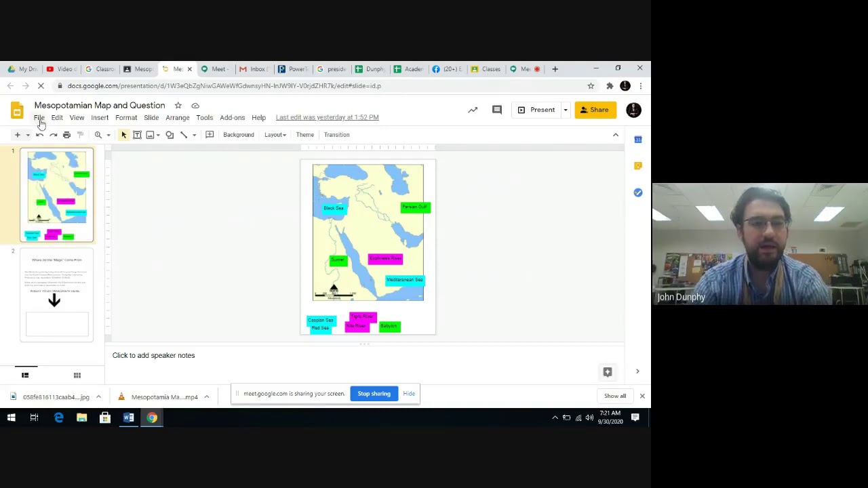Click Show all downloads button

point(615,396)
